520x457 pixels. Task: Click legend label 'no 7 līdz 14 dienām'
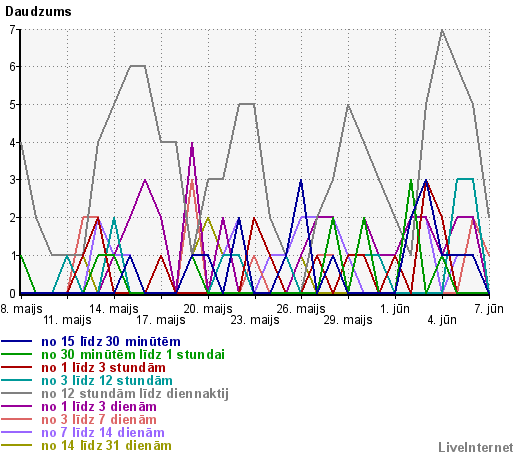click(x=103, y=433)
